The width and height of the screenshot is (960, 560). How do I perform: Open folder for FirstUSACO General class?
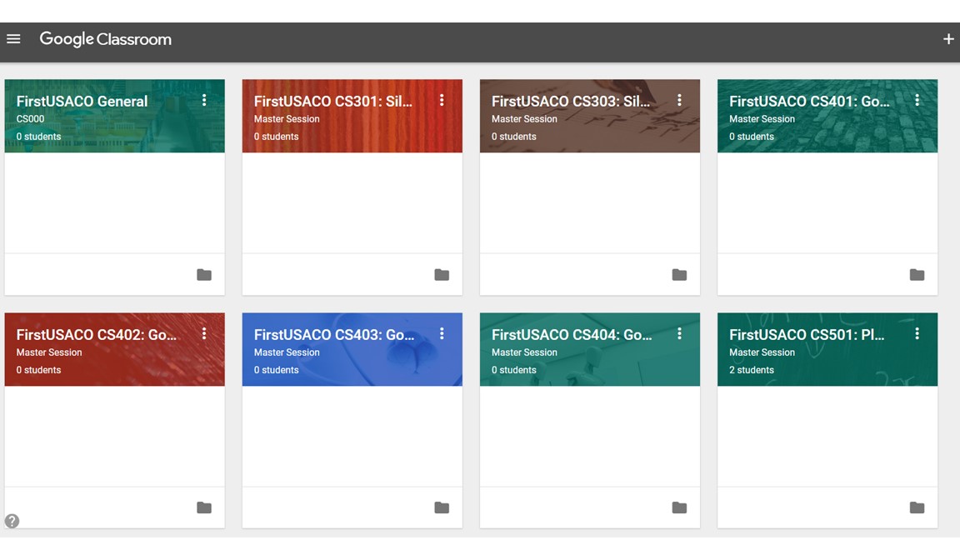tap(204, 275)
